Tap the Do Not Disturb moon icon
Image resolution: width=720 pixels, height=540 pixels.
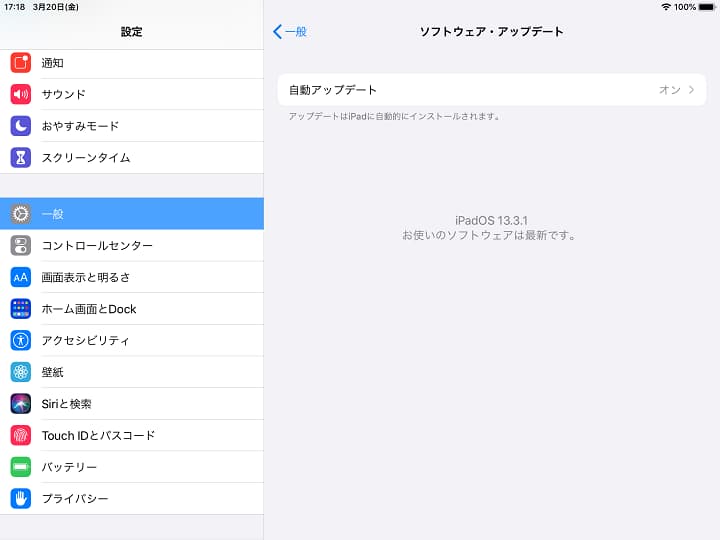coord(21,126)
